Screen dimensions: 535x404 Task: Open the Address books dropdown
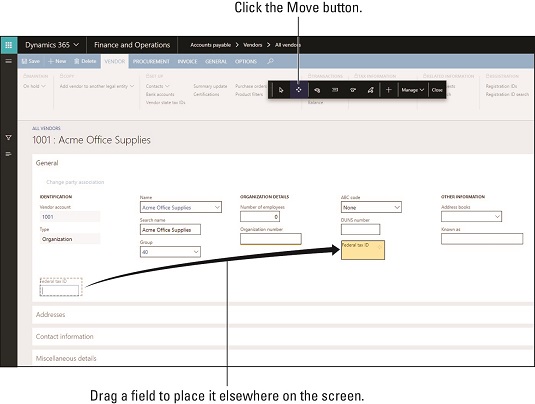coord(497,217)
